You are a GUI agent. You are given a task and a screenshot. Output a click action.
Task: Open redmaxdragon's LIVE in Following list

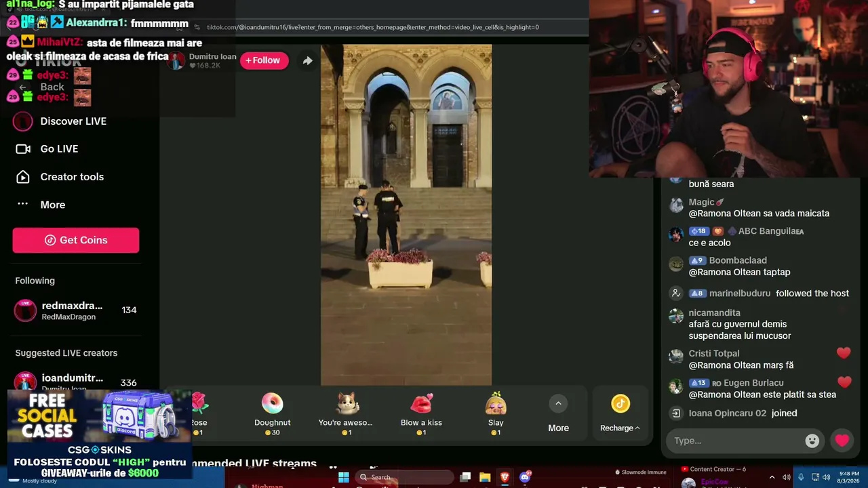point(76,310)
